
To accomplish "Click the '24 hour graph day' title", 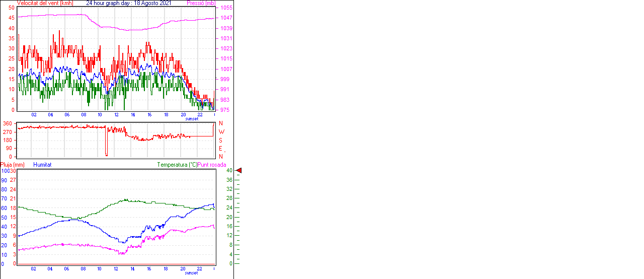I will tap(128, 3).
